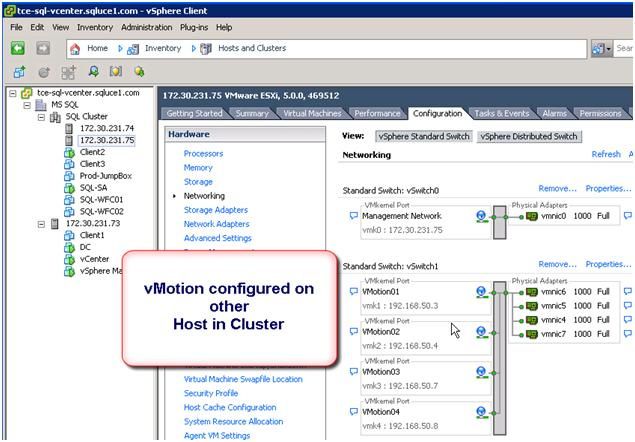Open the Network Adapters link
The width and height of the screenshot is (635, 442).
click(217, 224)
